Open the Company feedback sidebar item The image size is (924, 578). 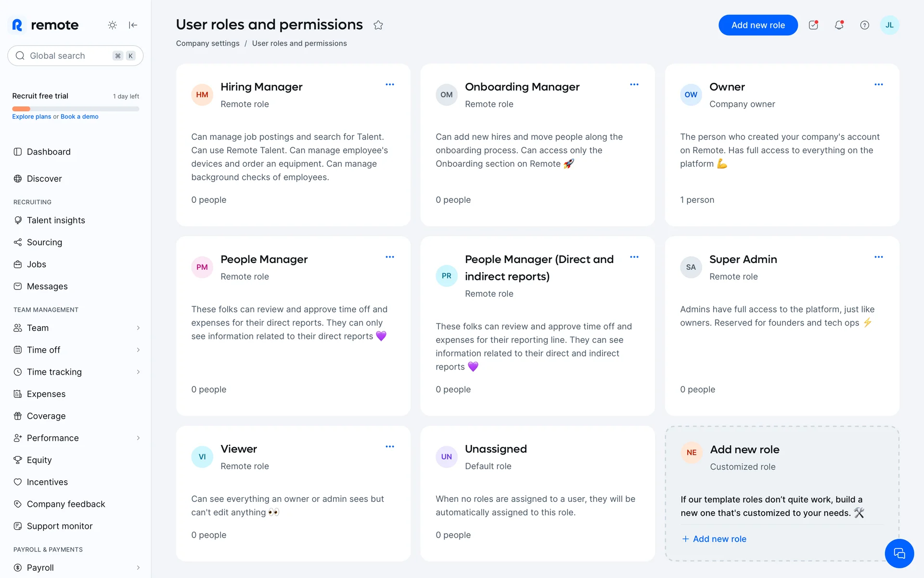66,504
